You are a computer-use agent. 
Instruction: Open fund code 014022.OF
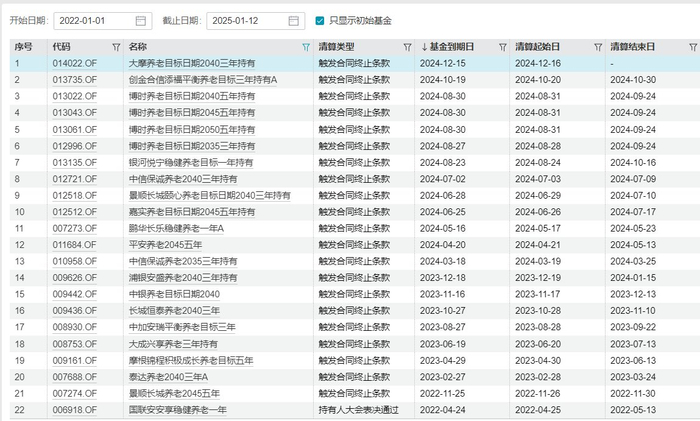[75, 63]
